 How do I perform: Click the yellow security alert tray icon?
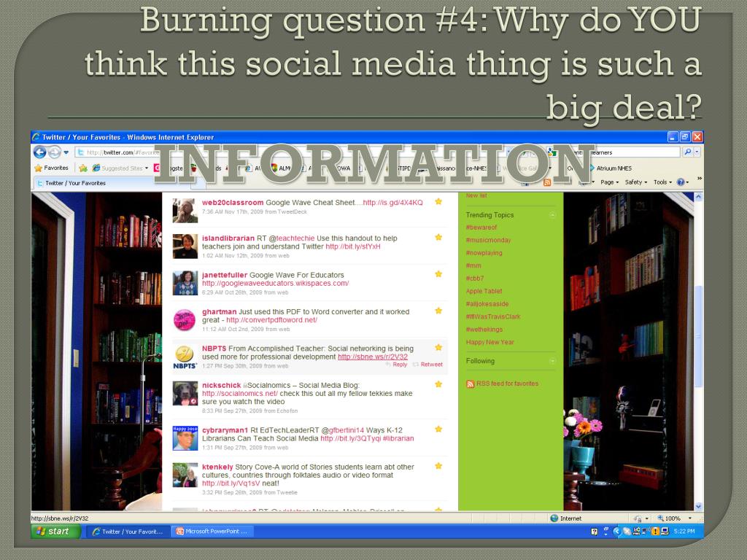pos(656,532)
